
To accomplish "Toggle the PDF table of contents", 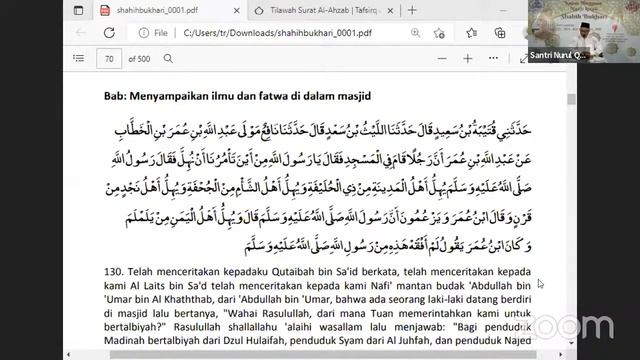I will pyautogui.click(x=78, y=58).
